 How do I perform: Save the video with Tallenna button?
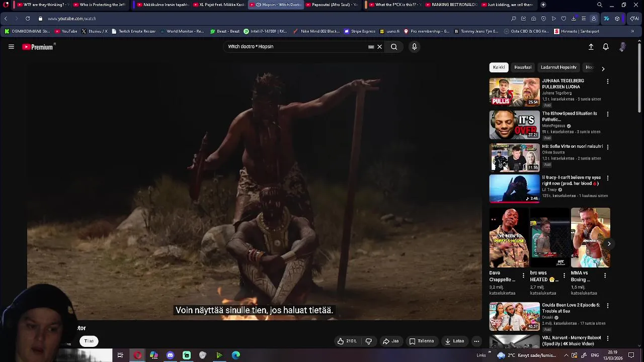point(422,341)
